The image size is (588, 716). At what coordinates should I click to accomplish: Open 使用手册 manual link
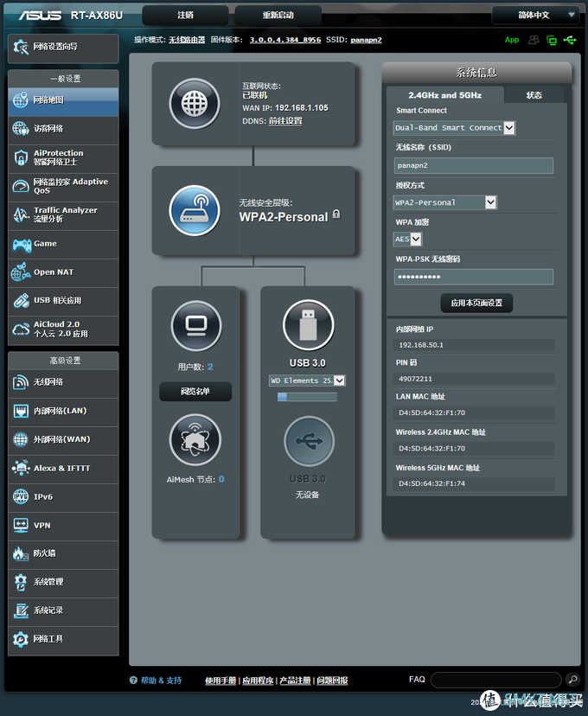click(x=220, y=681)
